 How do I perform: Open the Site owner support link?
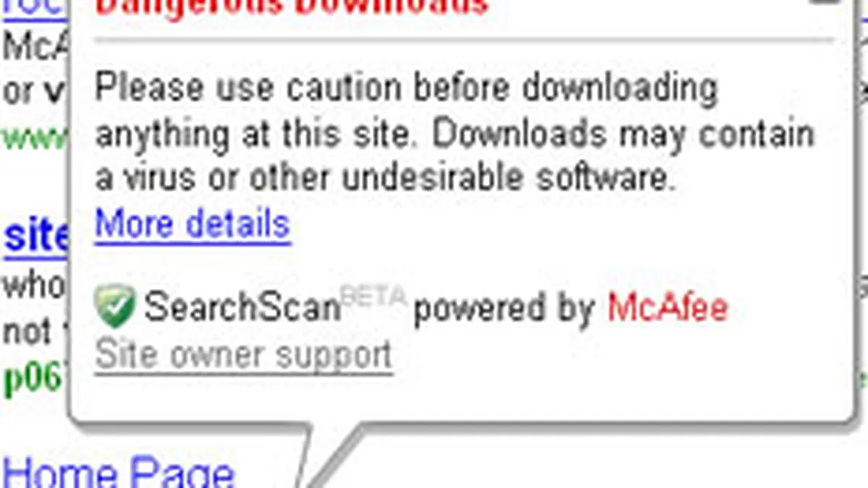pyautogui.click(x=244, y=355)
